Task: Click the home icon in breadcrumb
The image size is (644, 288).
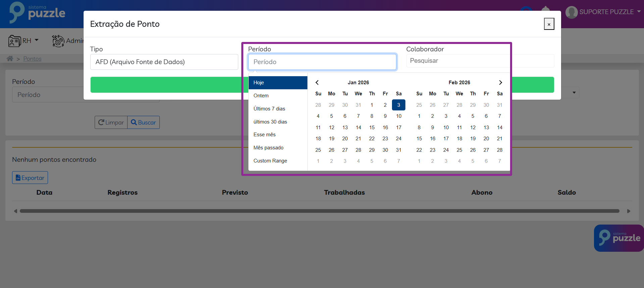Action: click(x=10, y=59)
